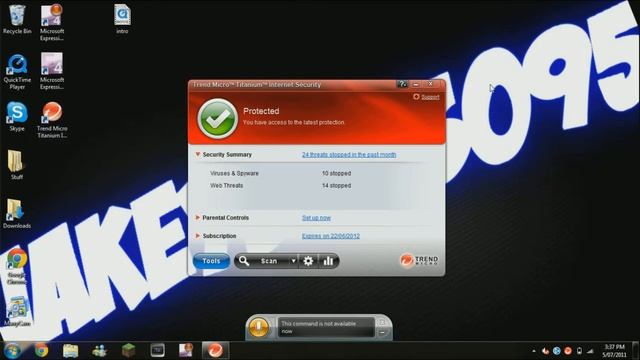
Task: Click the battery power tray icon
Action: [579, 351]
